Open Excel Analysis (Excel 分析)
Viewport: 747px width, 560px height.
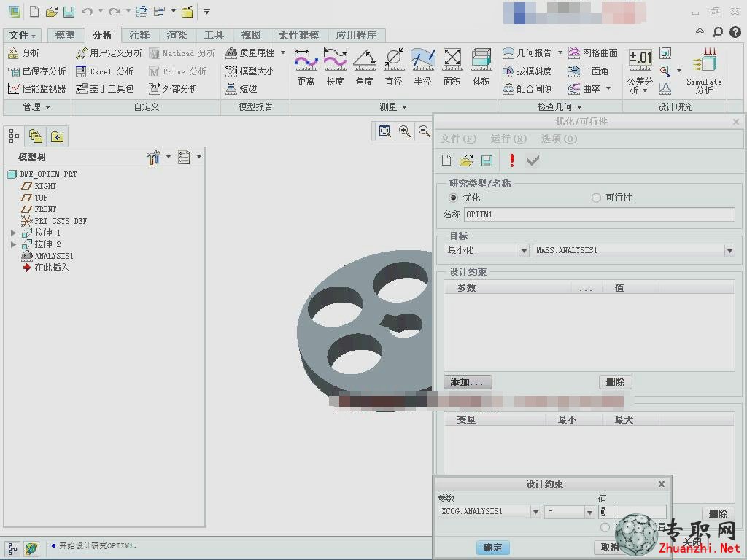tap(105, 71)
